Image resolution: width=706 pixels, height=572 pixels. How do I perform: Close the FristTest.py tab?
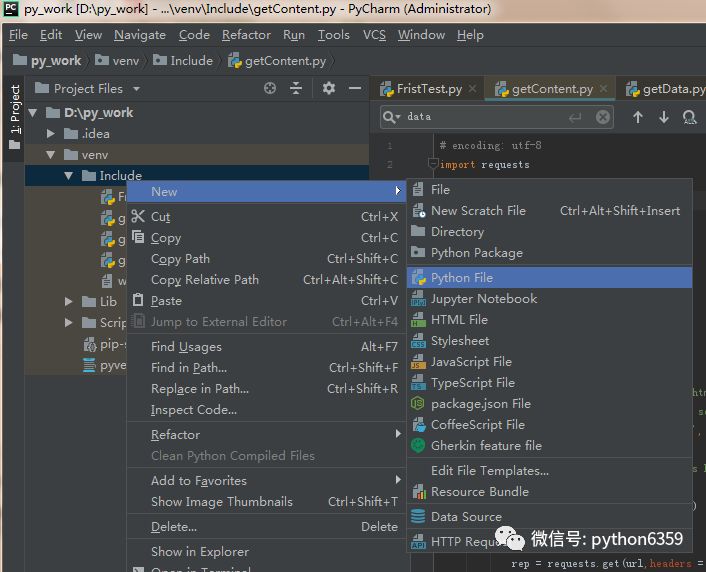pyautogui.click(x=472, y=89)
